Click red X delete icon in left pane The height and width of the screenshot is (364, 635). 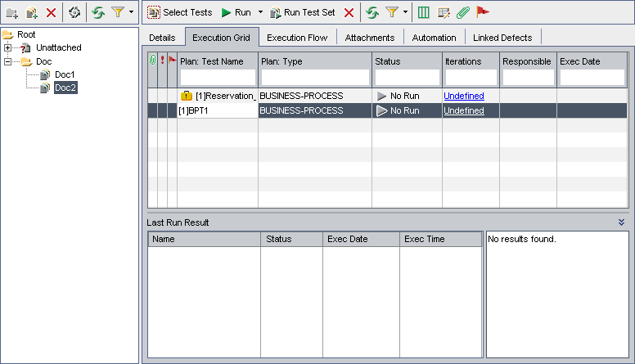pos(52,13)
